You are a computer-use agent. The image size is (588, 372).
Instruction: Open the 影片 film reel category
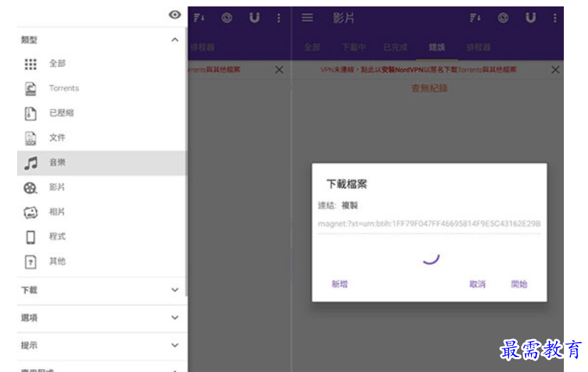(x=101, y=188)
